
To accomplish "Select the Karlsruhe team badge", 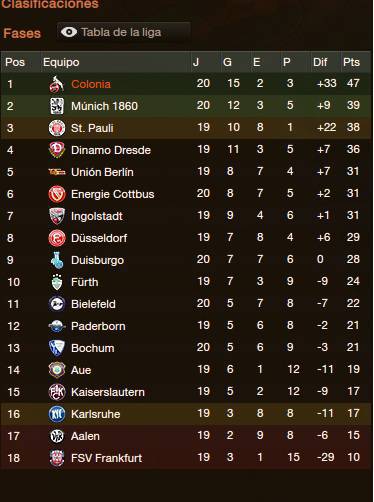I will 57,414.
